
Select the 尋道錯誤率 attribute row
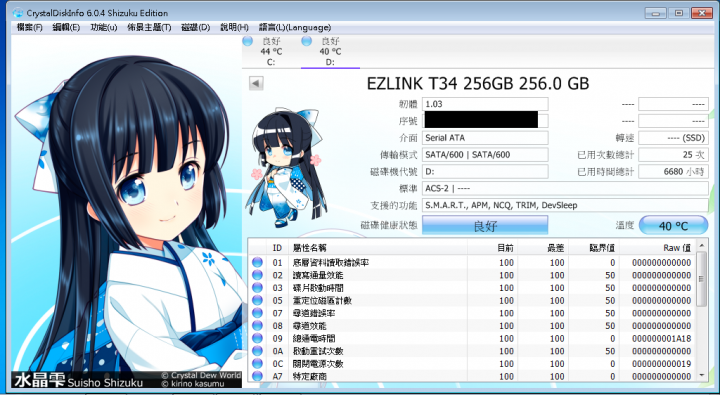pos(472,313)
